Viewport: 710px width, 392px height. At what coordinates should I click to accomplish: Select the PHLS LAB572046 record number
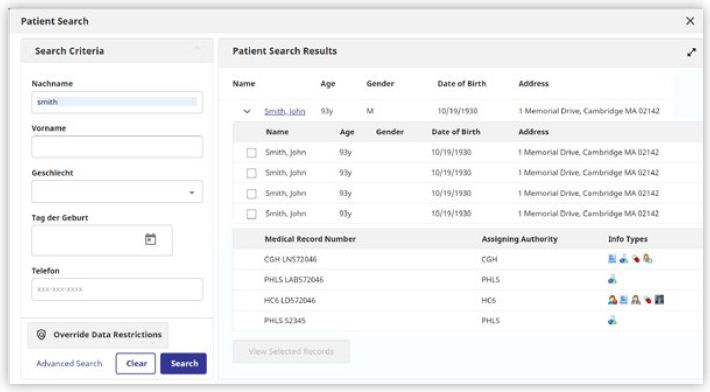pos(293,280)
